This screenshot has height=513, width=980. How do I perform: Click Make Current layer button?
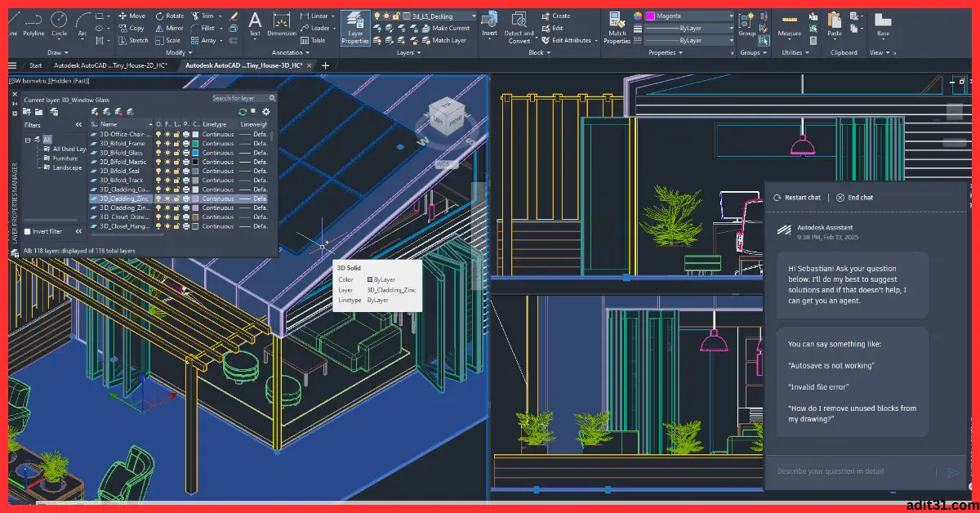[445, 28]
